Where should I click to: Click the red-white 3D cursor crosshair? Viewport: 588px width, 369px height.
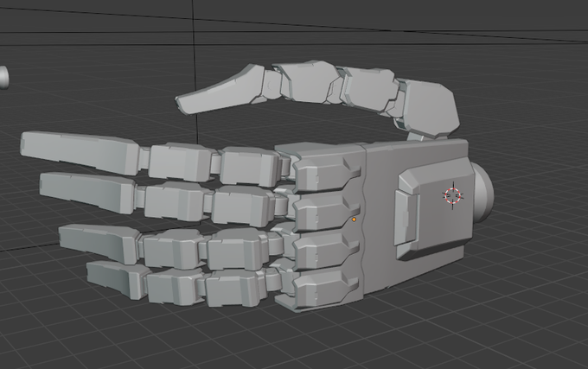[x=452, y=195]
